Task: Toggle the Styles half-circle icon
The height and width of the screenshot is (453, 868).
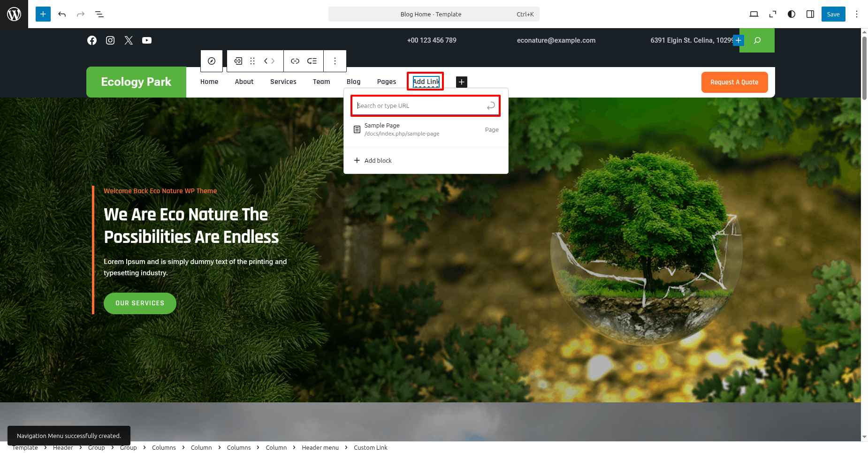Action: coord(792,14)
